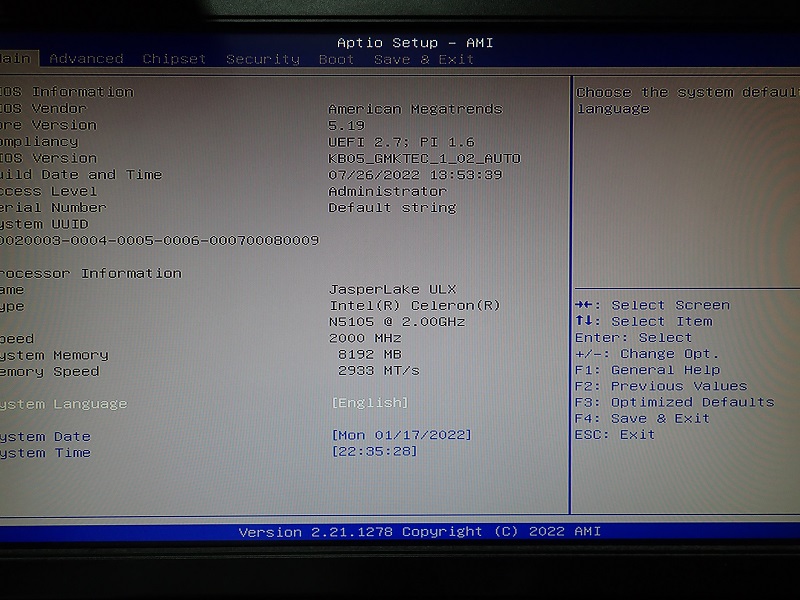Click the Default string serial number value
The height and width of the screenshot is (600, 800).
(x=392, y=208)
